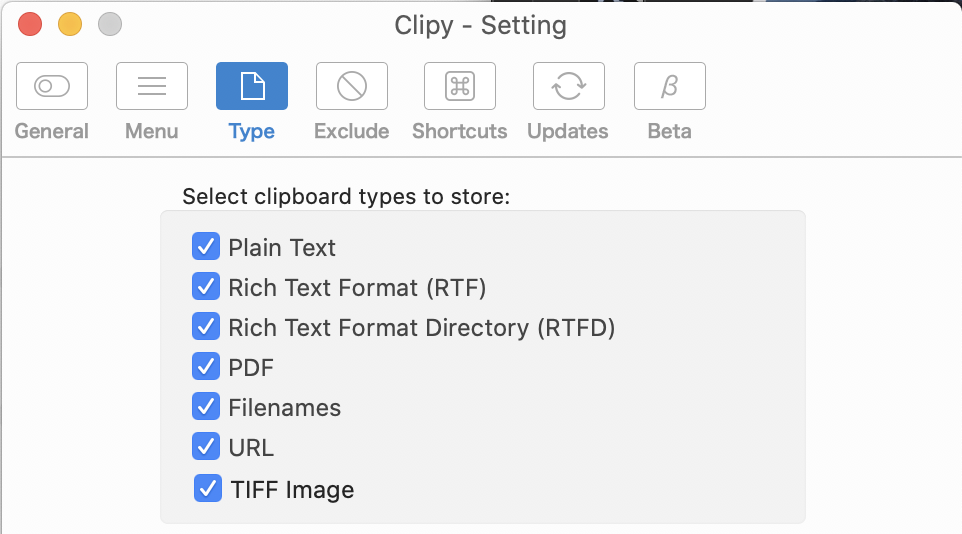Click the Shortcuts command-key icon
Screen dimensions: 962x534
click(460, 86)
